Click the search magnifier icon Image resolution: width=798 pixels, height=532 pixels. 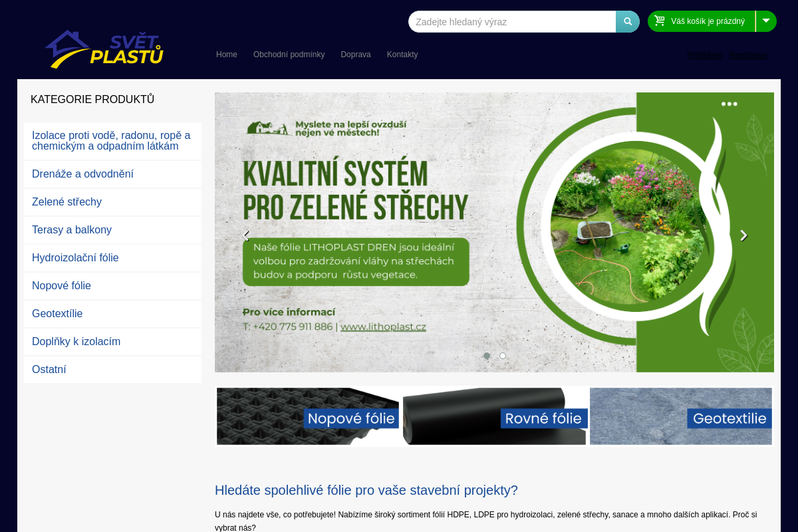627,21
